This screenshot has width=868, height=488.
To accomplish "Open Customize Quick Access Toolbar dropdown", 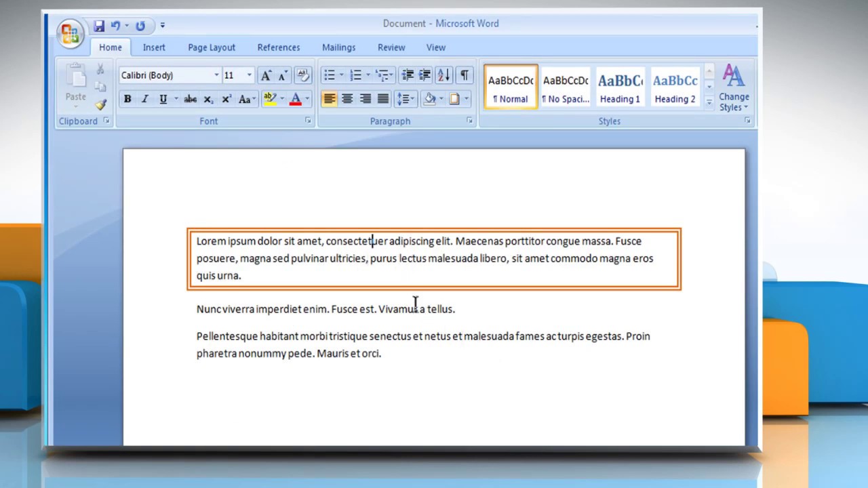I will pos(162,26).
